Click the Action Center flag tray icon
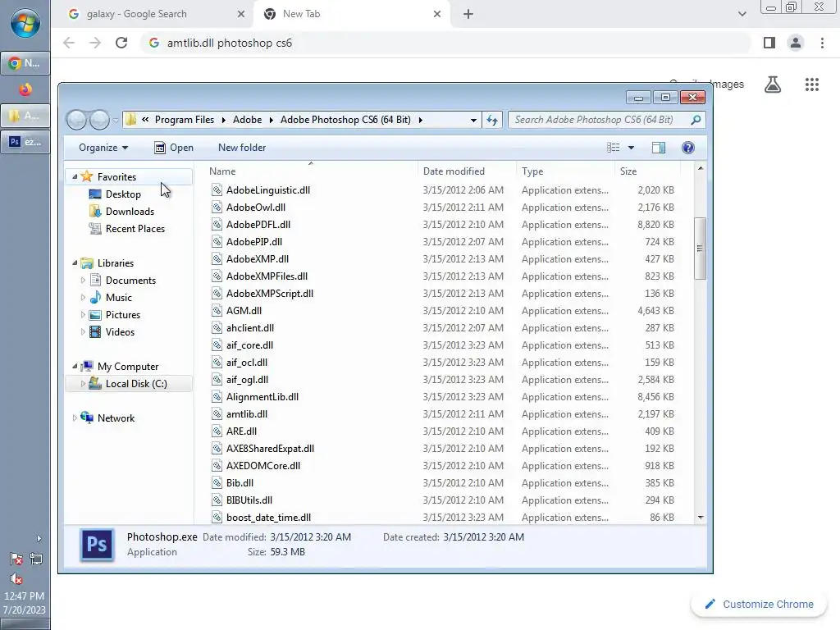This screenshot has height=630, width=840. (x=16, y=559)
